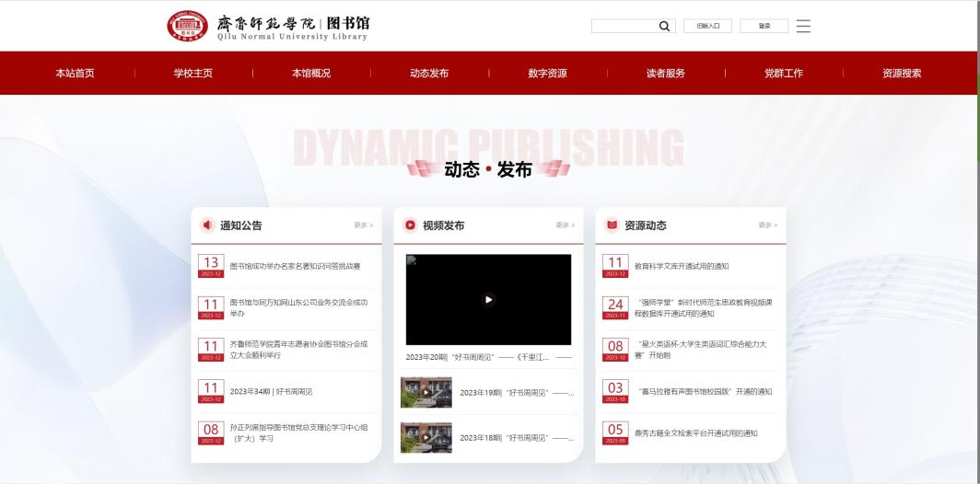Expand 更多 in the 资源动态 panel
The height and width of the screenshot is (484, 980).
[x=767, y=225]
